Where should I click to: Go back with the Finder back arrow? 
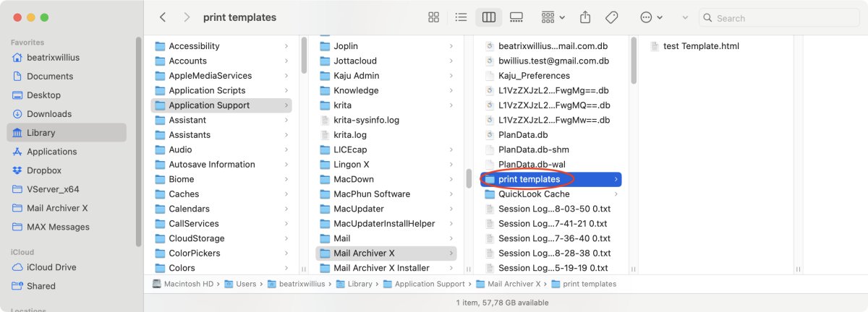[x=163, y=17]
